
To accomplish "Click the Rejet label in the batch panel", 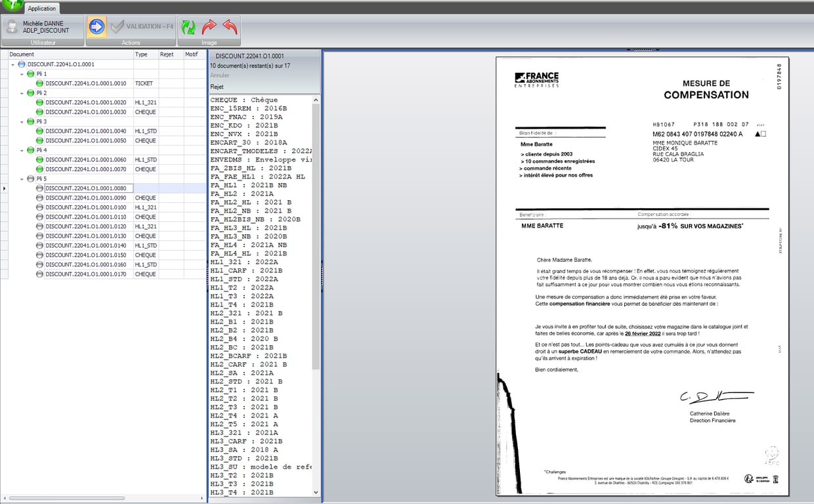I will click(217, 87).
